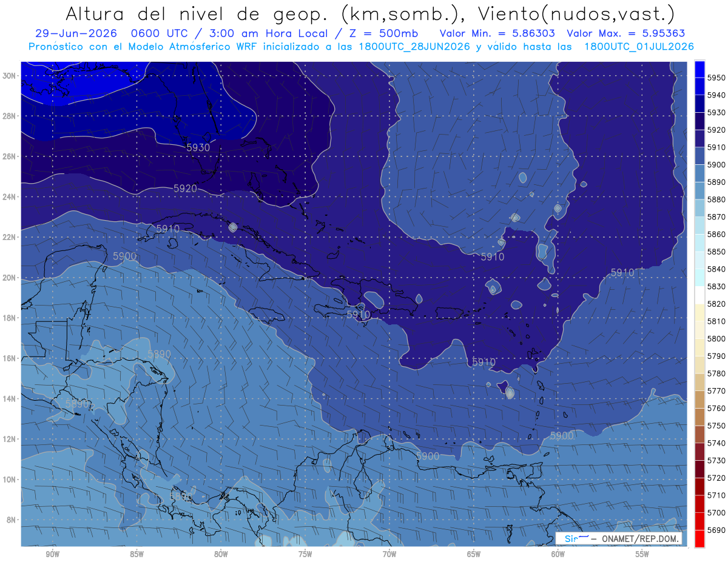Click the 8N latitude axis label
Viewport: 728px width, 562px height.
(11, 520)
